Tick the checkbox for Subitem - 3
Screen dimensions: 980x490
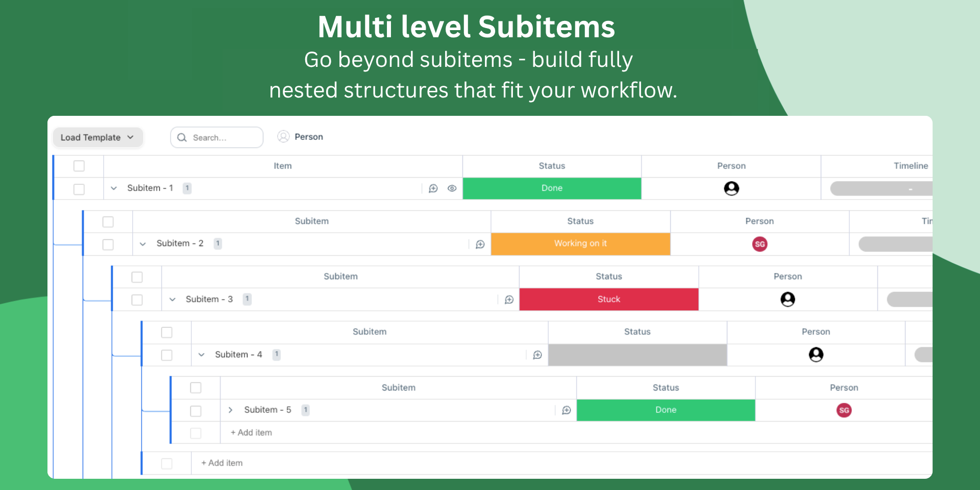pyautogui.click(x=137, y=300)
